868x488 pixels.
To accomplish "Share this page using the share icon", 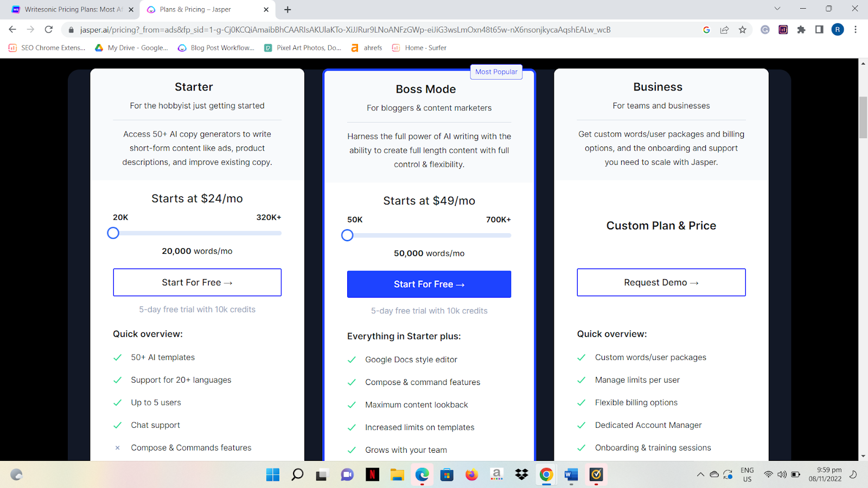I will (x=724, y=30).
